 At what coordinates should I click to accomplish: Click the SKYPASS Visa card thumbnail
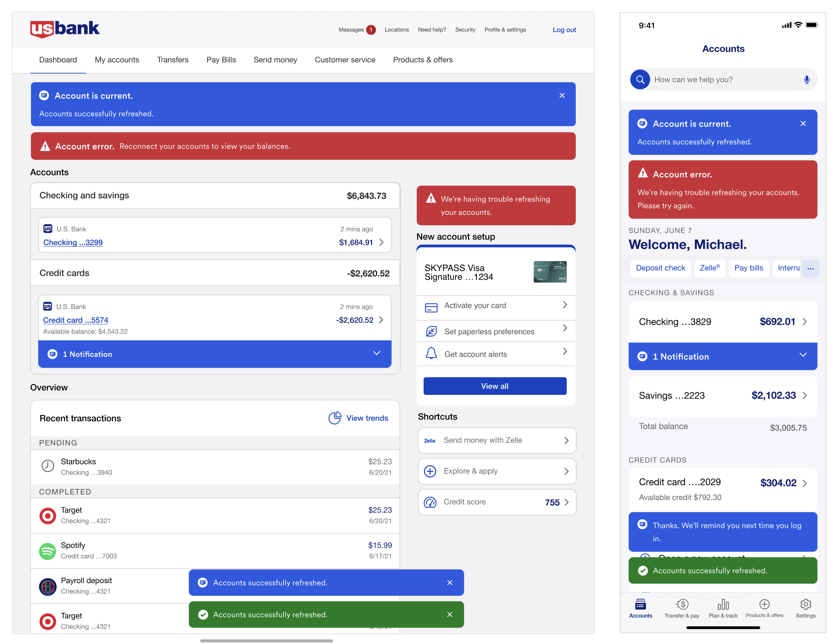(x=550, y=272)
